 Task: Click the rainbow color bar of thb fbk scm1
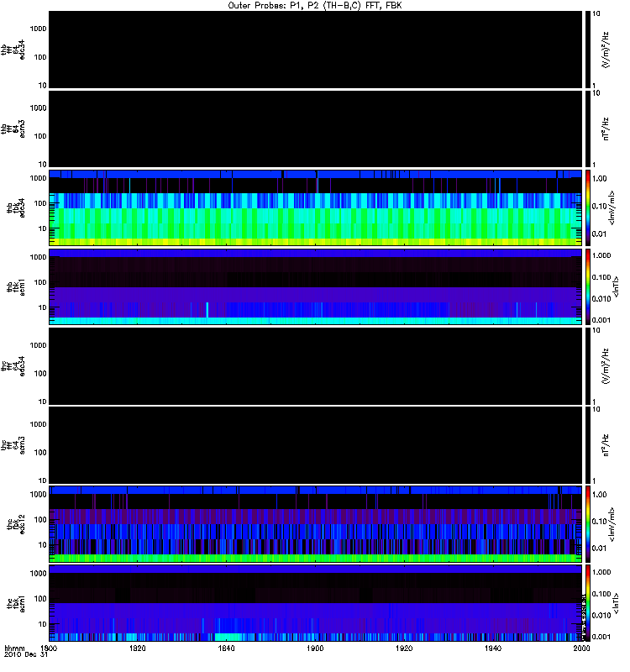coord(588,286)
